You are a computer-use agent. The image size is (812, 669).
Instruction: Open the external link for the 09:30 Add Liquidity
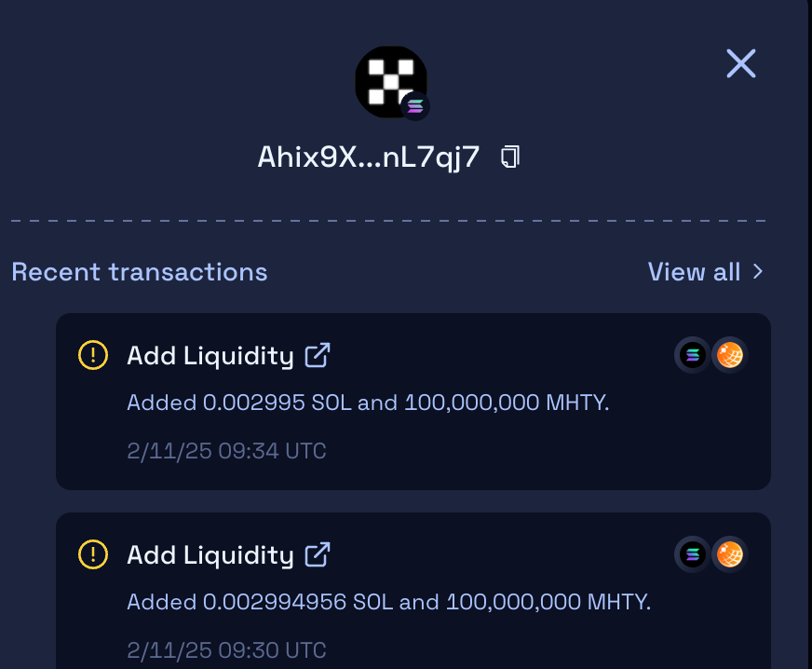(x=318, y=554)
